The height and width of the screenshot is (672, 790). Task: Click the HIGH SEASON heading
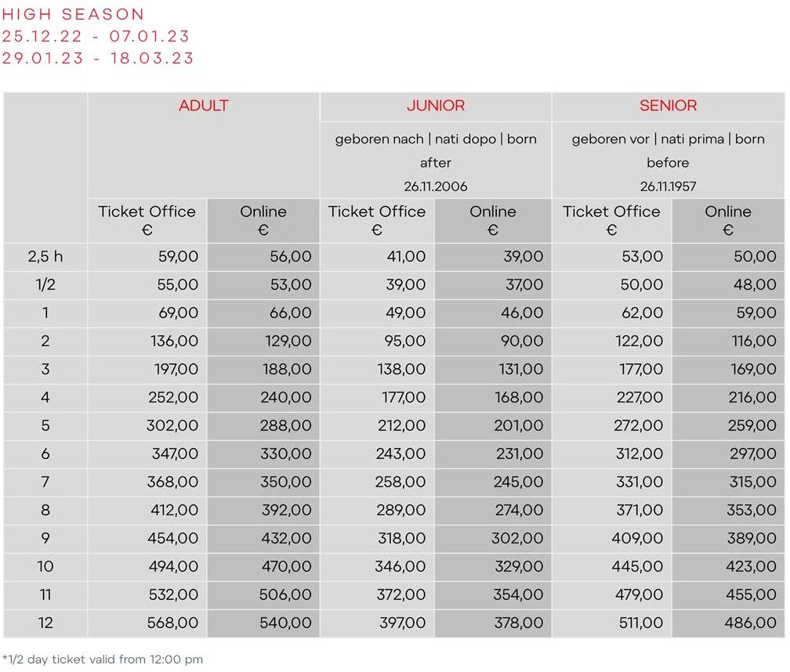(x=73, y=14)
